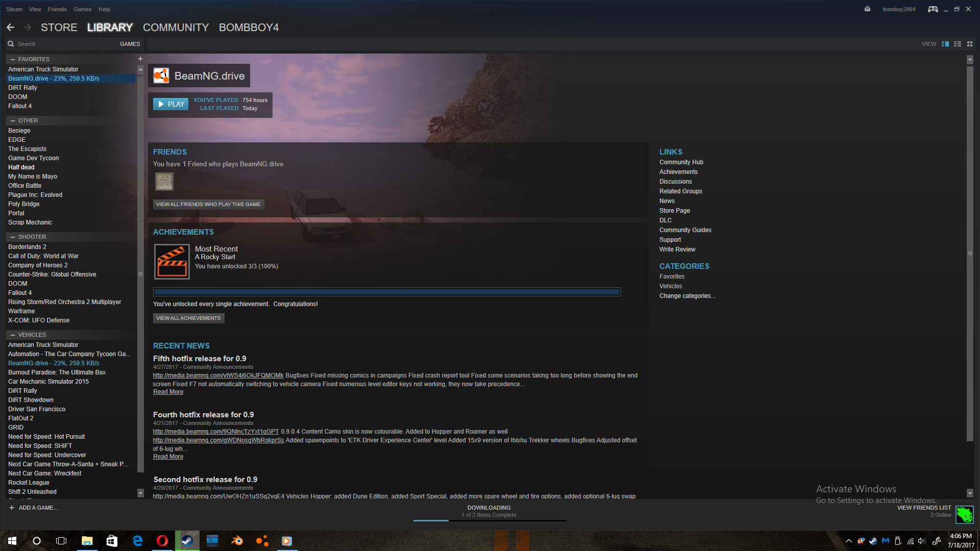Screen dimensions: 980x551
Task: Click the plus icon next to Add a Game
Action: click(x=12, y=508)
